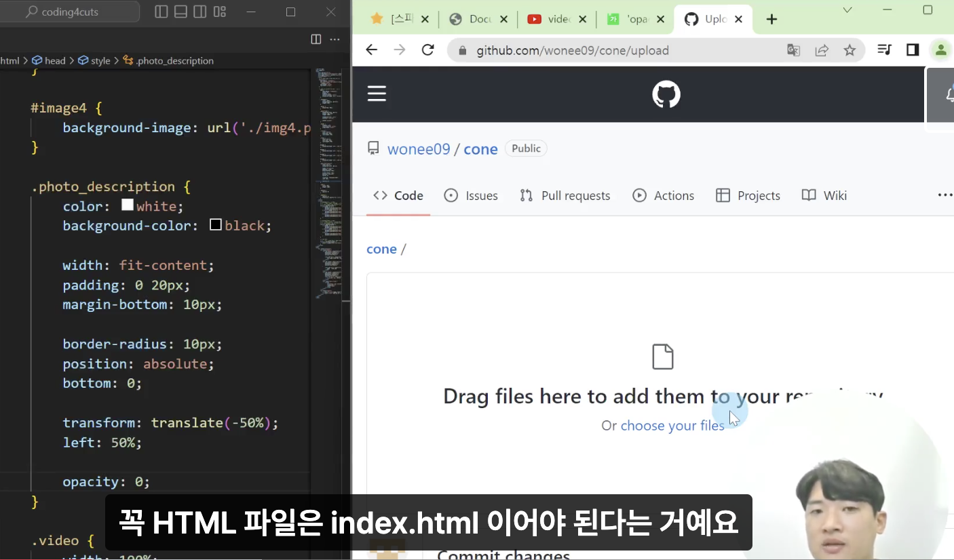Select the Projects tab
Image resolution: width=954 pixels, height=560 pixels.
coord(748,195)
